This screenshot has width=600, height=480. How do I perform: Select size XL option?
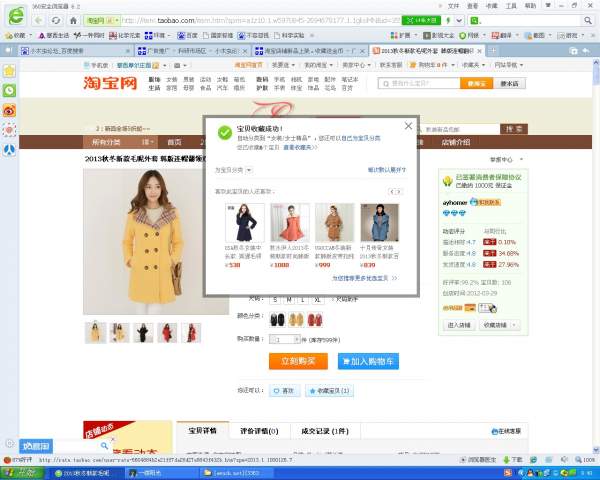click(317, 299)
